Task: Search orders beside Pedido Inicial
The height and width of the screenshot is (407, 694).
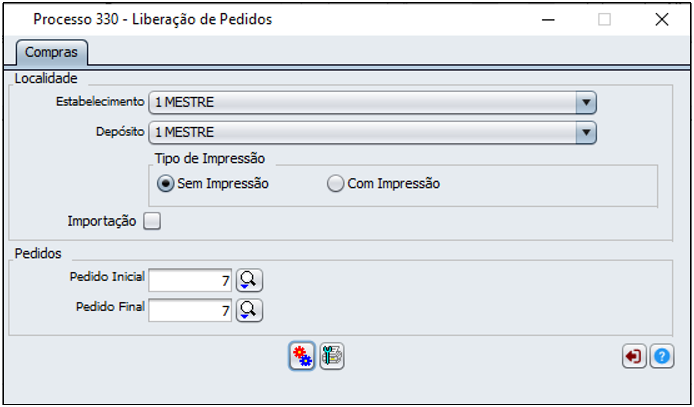Action: pos(249,280)
